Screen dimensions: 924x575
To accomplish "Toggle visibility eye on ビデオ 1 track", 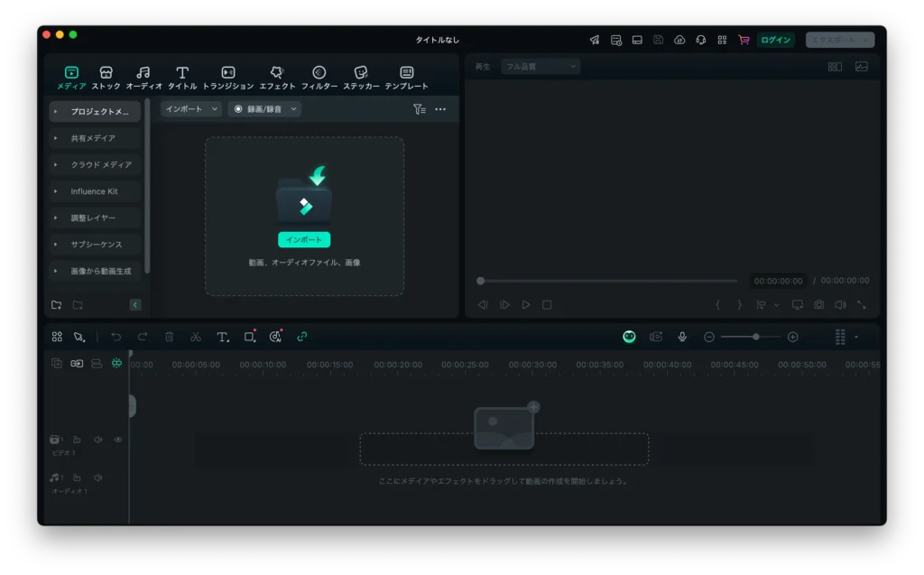I will point(118,440).
